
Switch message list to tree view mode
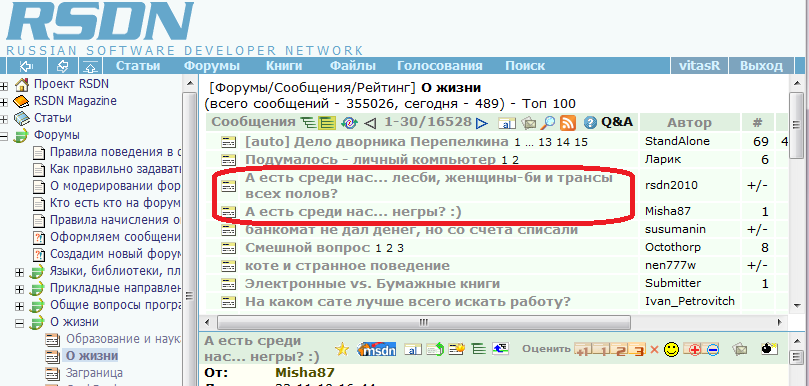pos(309,122)
